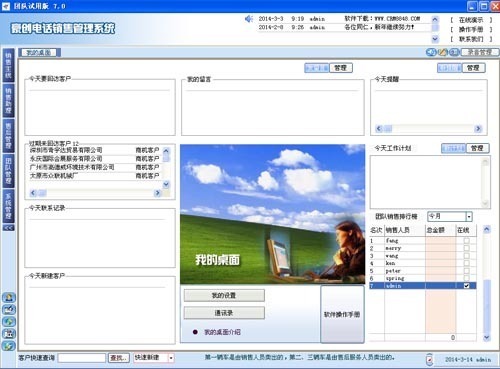Viewport: 500px width, 369px height.
Task: Toggle online checkbox for spring
Action: [466, 278]
